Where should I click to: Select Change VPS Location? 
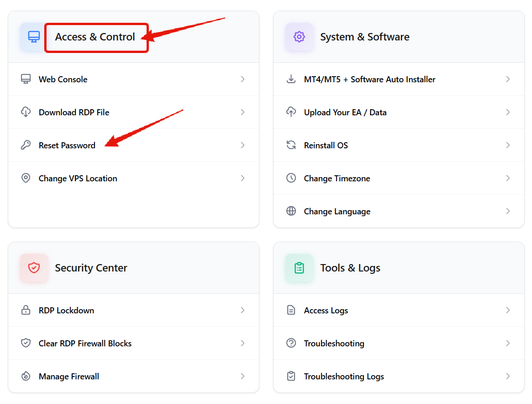click(133, 178)
